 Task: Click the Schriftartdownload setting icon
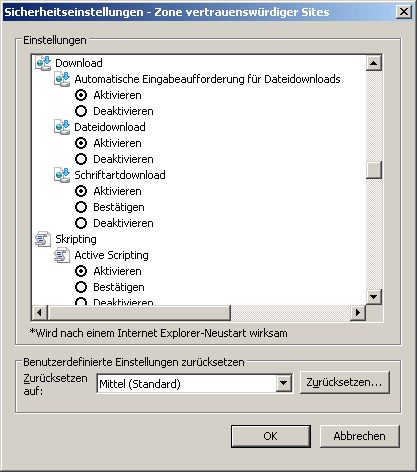pos(62,175)
